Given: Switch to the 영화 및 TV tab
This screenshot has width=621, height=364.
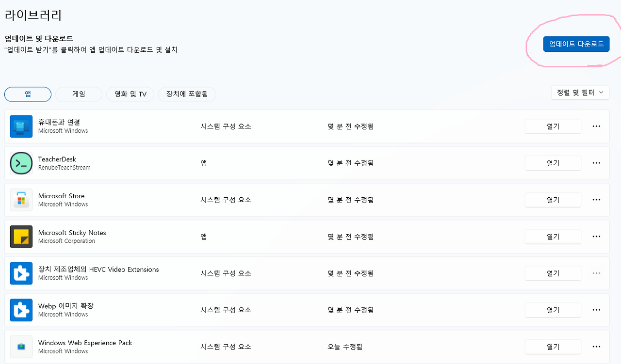Looking at the screenshot, I should [x=131, y=95].
